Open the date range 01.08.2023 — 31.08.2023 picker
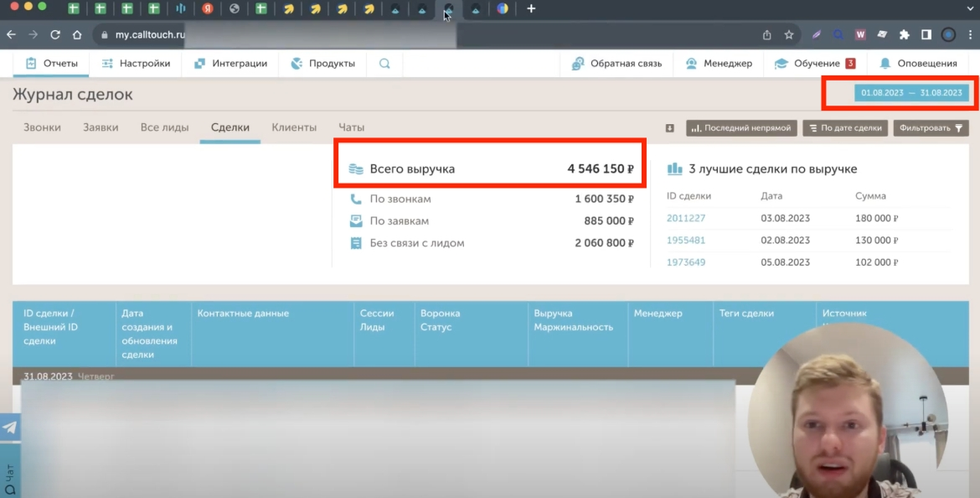Screen dimensions: 980x498 tap(912, 92)
